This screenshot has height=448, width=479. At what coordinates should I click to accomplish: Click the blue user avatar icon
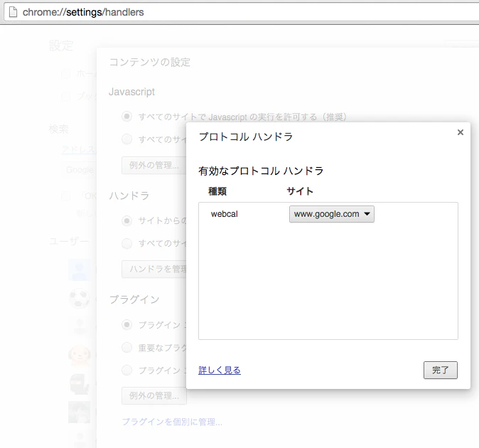80,270
